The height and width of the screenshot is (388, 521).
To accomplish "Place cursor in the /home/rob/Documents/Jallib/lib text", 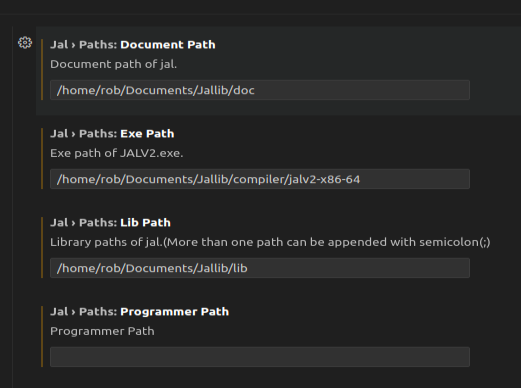I will (152, 268).
